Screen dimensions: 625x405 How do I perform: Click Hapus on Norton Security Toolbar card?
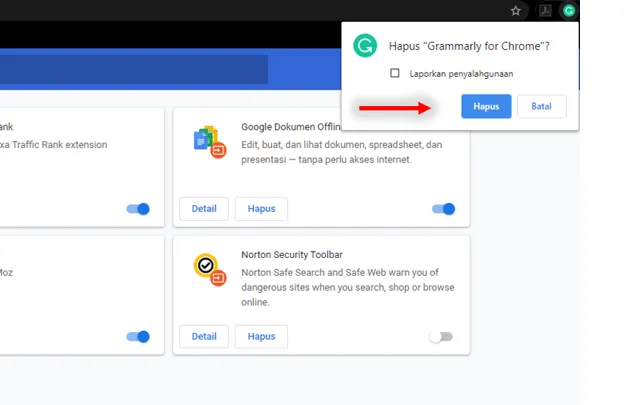click(x=261, y=336)
